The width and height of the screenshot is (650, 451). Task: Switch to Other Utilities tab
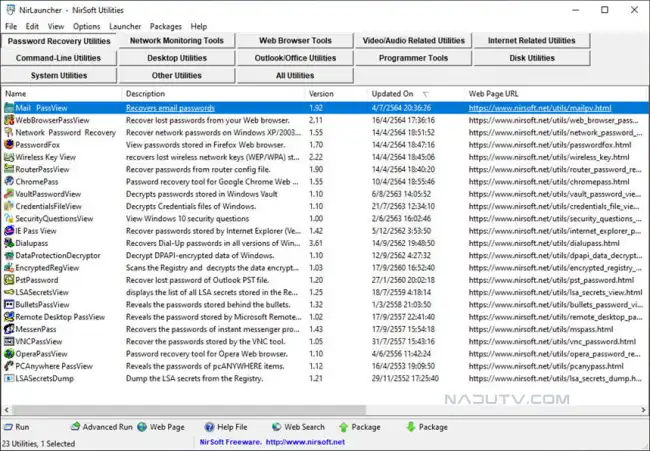tap(177, 75)
